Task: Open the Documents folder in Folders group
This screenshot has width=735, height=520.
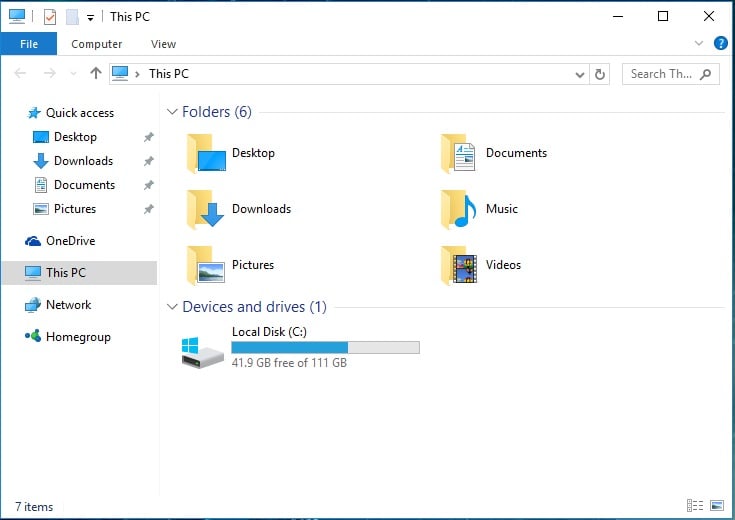Action: 494,153
